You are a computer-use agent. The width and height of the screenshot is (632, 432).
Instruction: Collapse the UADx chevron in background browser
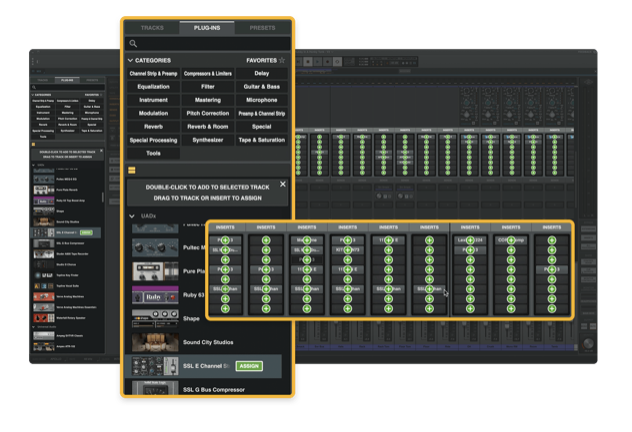[33, 165]
